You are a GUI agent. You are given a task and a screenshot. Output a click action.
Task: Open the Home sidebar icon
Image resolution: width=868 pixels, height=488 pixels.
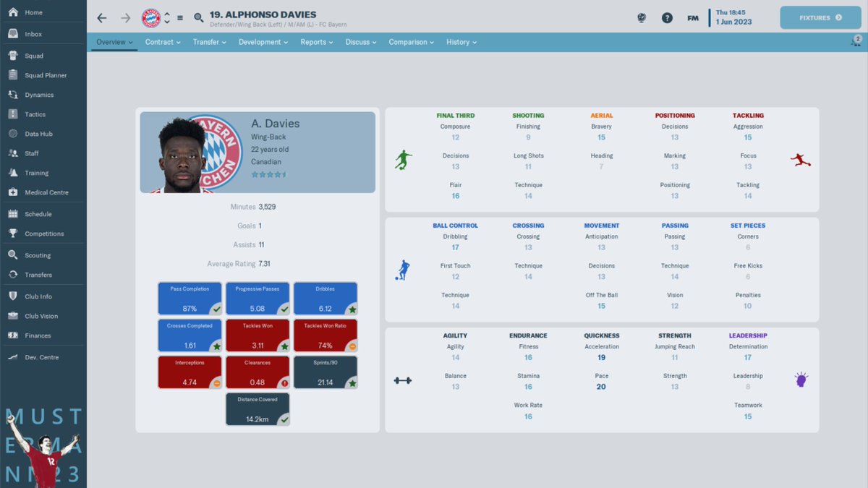12,12
